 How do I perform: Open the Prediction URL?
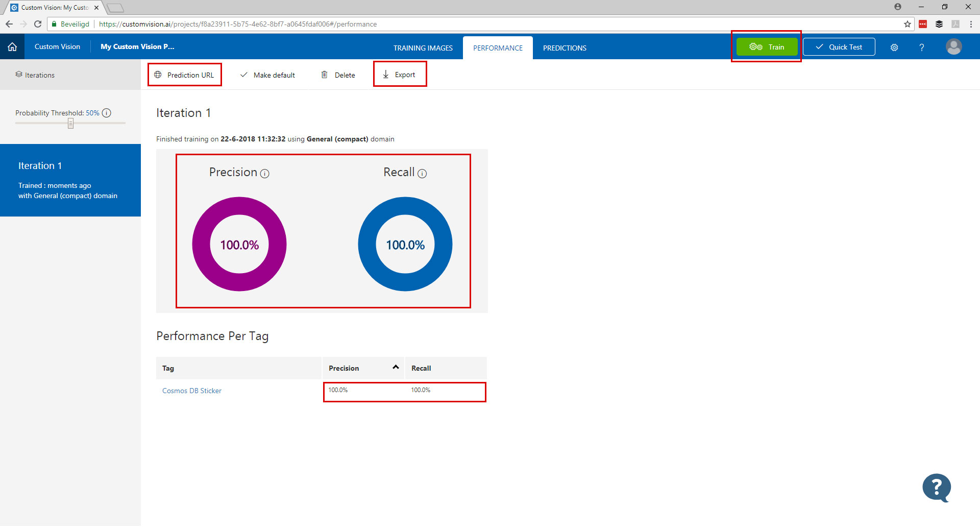(184, 75)
